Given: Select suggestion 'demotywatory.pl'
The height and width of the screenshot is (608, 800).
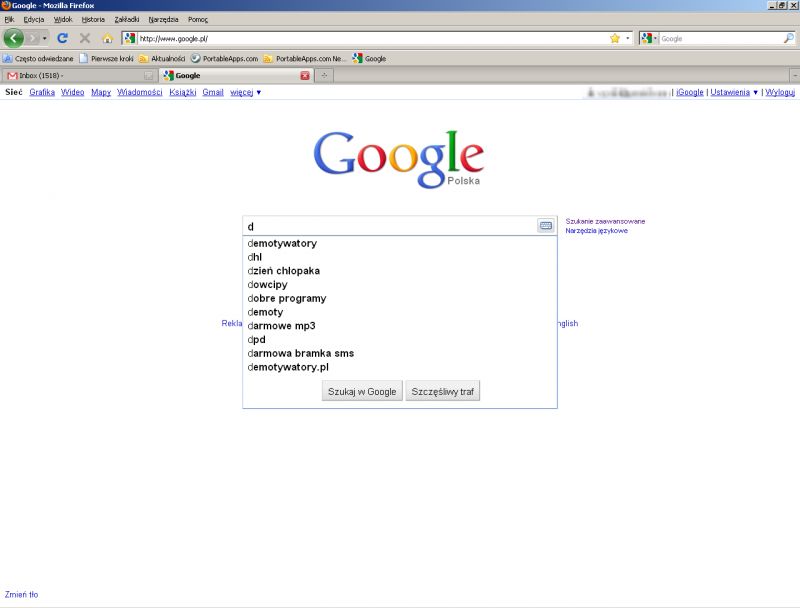Looking at the screenshot, I should (400, 367).
